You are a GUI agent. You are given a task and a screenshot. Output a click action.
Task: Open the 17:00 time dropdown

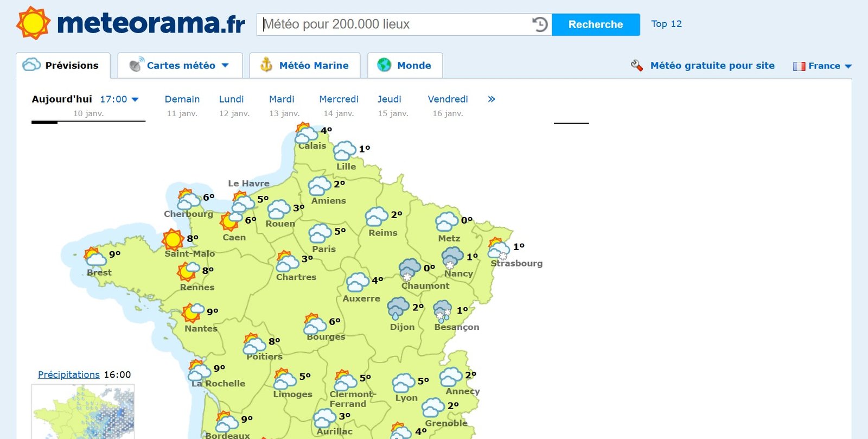click(x=119, y=99)
